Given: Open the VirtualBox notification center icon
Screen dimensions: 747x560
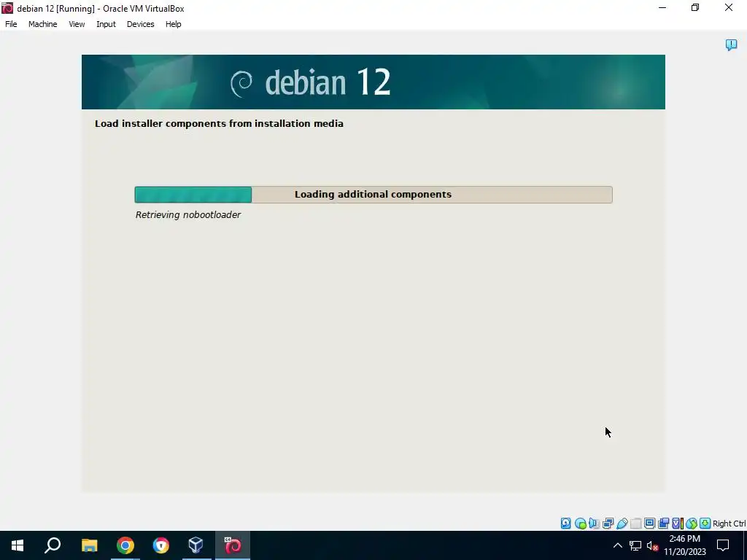Looking at the screenshot, I should 731,44.
